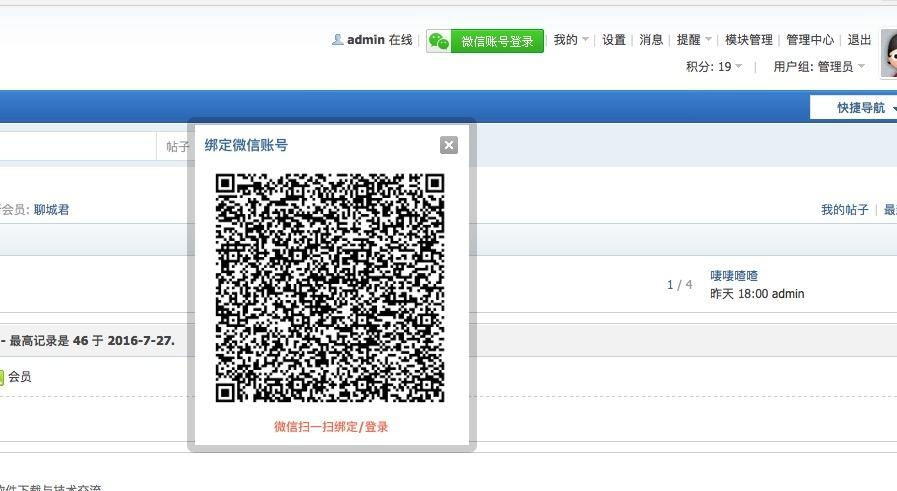Click the WeChat logo icon
The image size is (897, 491).
439,41
